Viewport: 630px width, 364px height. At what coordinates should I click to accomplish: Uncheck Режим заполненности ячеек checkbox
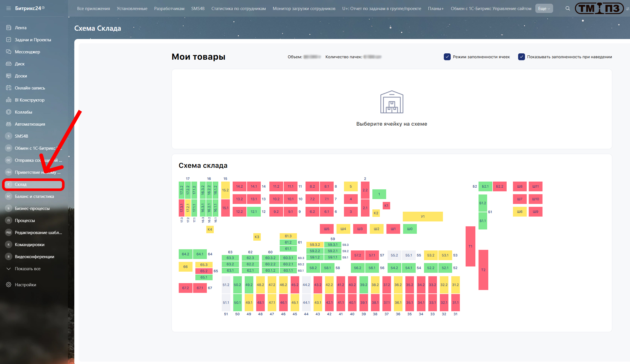point(447,57)
